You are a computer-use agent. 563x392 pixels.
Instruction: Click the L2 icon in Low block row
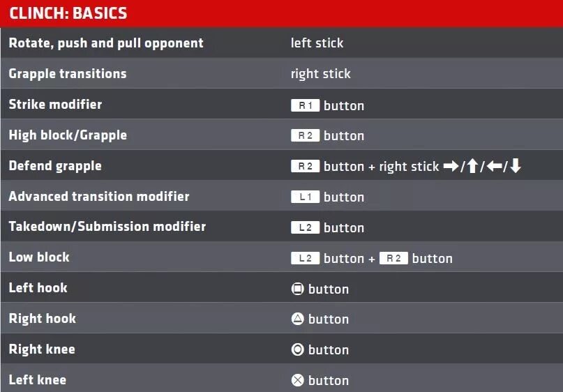305,258
